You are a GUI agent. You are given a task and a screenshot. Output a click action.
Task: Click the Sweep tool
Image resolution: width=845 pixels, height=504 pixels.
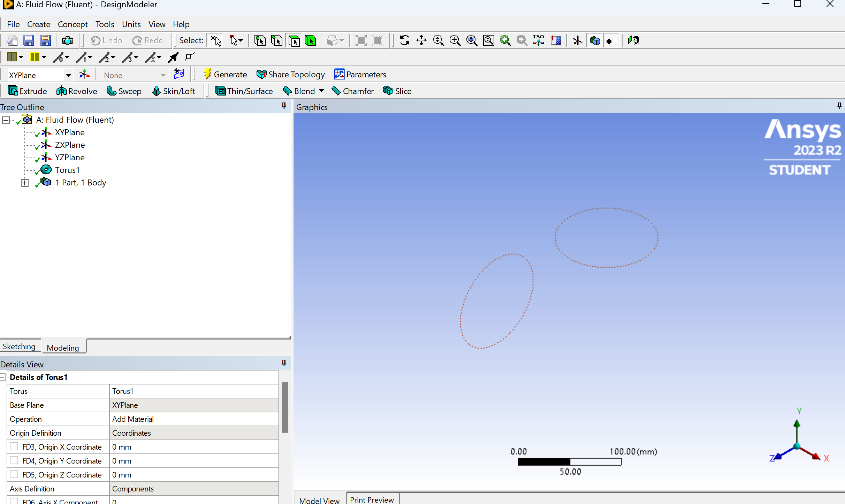pyautogui.click(x=124, y=91)
